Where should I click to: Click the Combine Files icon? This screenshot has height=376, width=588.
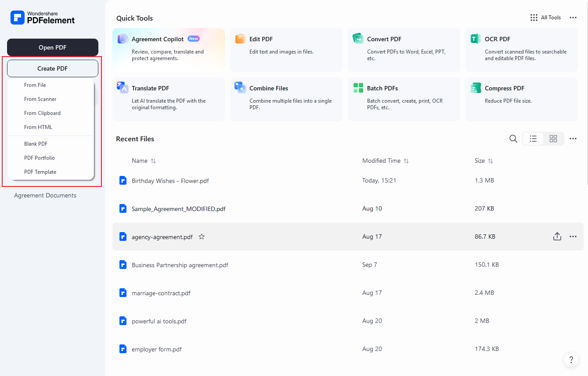pyautogui.click(x=240, y=88)
